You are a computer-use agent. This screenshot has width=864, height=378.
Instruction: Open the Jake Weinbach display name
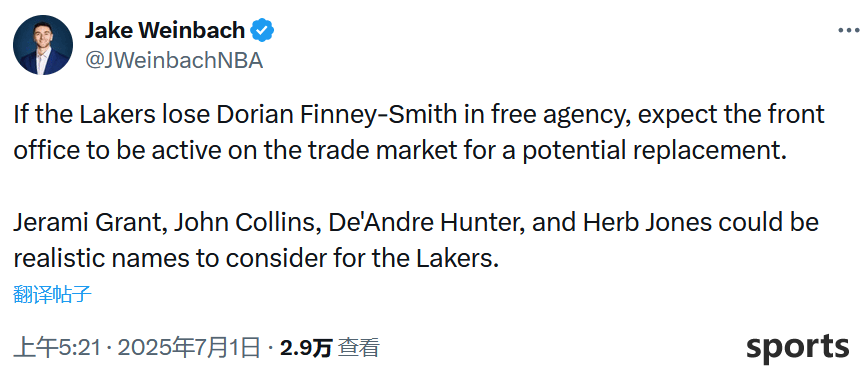coord(165,30)
